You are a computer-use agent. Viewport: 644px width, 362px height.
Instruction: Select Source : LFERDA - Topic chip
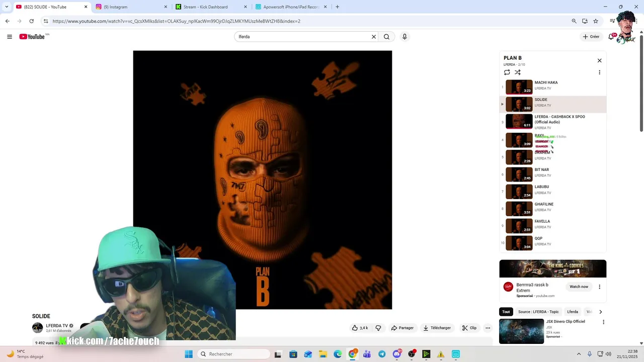[x=538, y=312]
